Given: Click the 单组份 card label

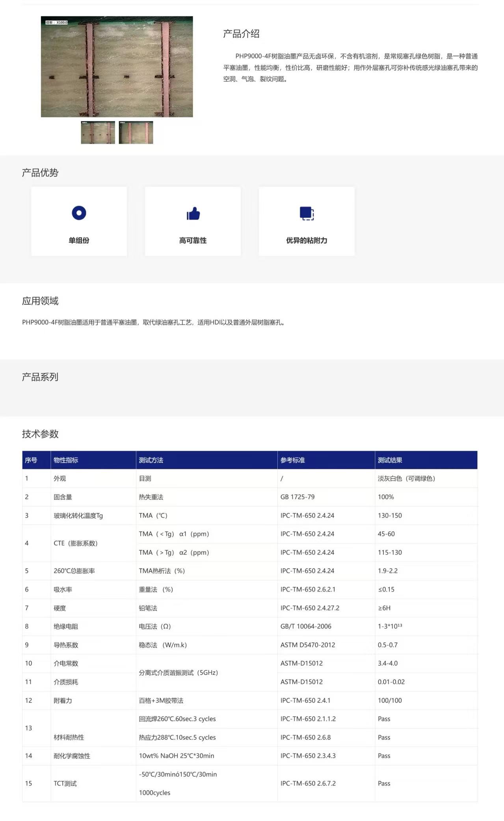Looking at the screenshot, I should [79, 240].
